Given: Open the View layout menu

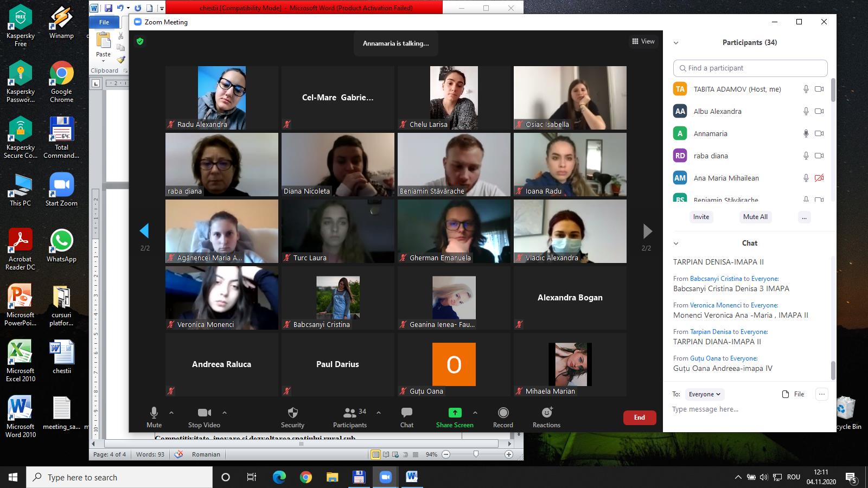Looking at the screenshot, I should pyautogui.click(x=643, y=41).
